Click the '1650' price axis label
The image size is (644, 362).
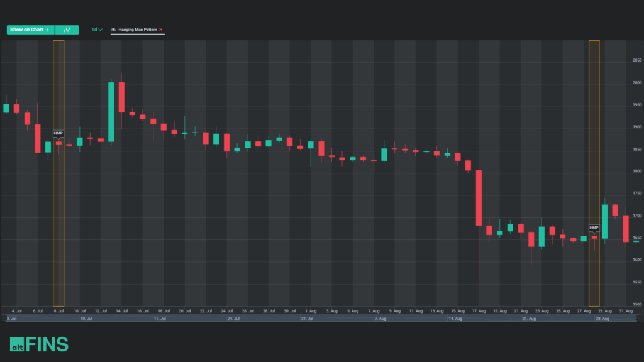[637, 238]
